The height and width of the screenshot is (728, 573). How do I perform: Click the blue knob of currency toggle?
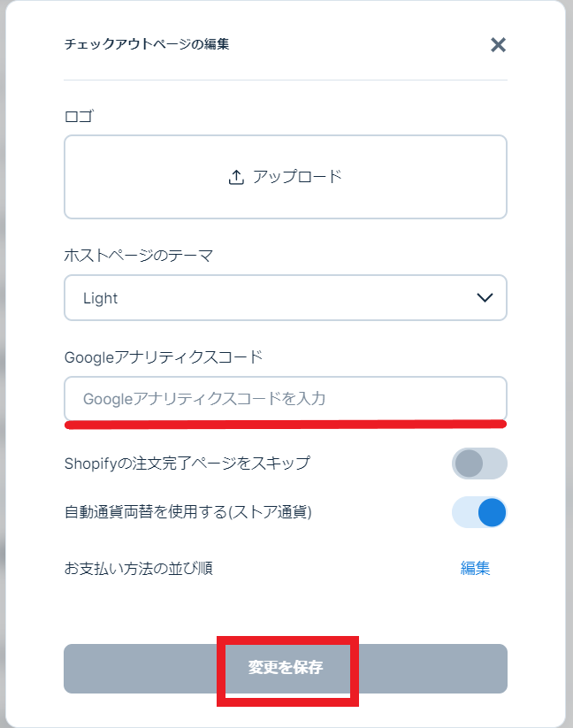point(492,513)
